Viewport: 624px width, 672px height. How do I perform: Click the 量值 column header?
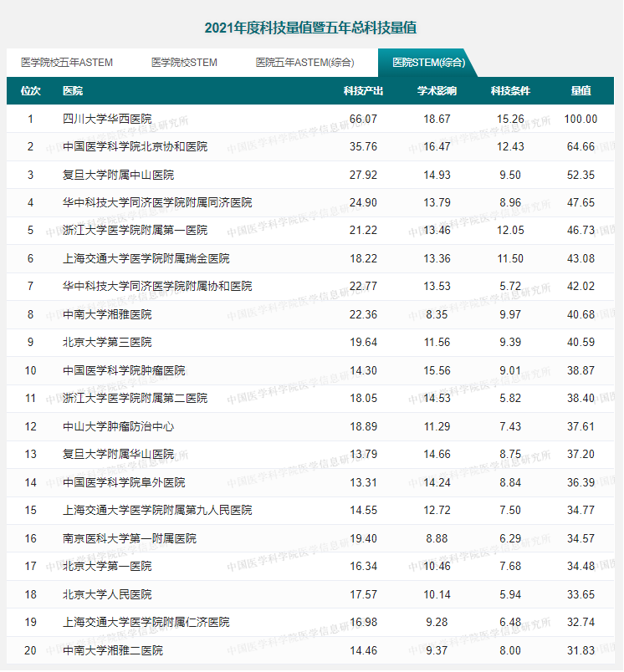tap(581, 91)
